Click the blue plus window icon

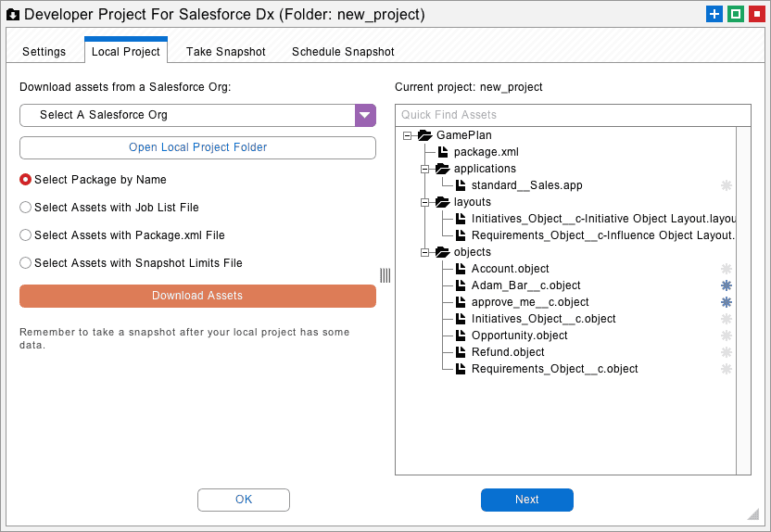pyautogui.click(x=714, y=14)
